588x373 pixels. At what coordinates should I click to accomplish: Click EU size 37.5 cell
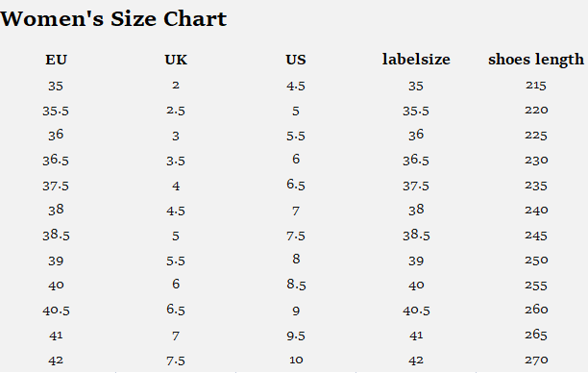[x=56, y=186]
